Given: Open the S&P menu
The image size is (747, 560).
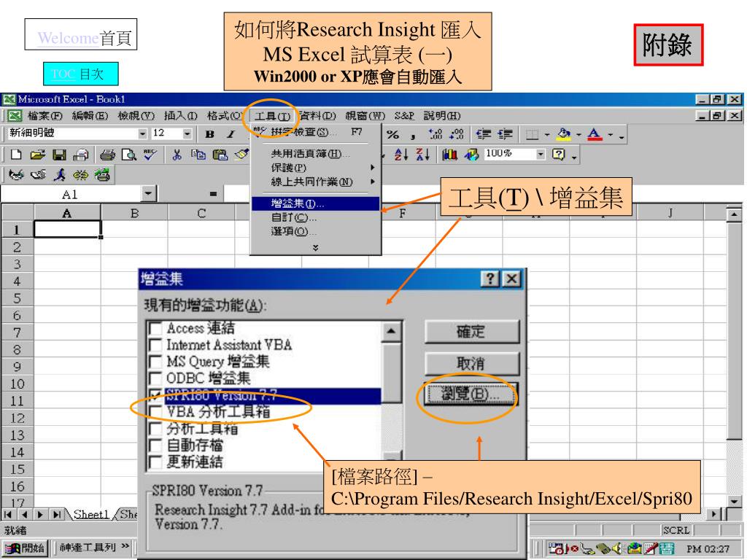Looking at the screenshot, I should [x=404, y=116].
